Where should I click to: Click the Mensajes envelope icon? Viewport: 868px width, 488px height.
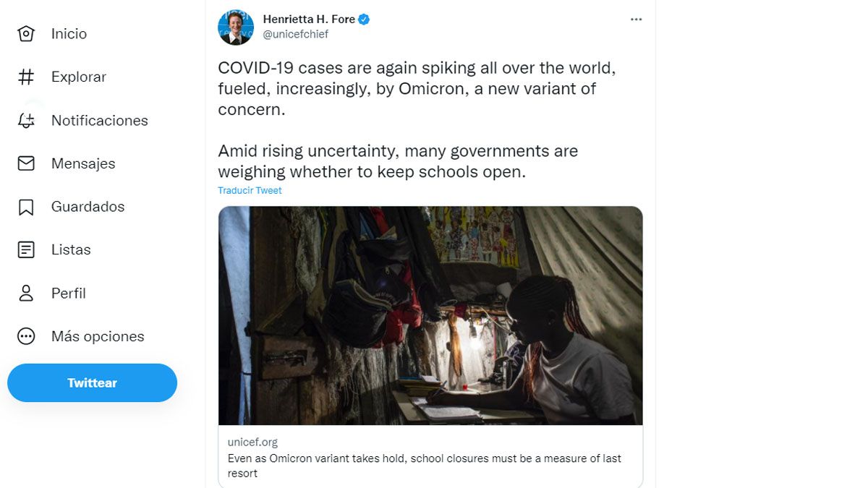26,163
